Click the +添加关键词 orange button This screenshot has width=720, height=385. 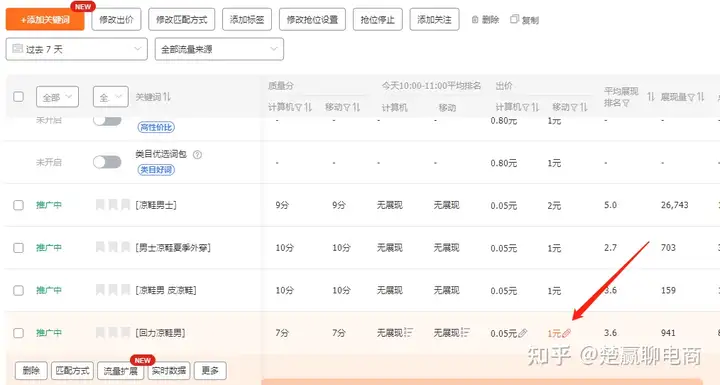pos(45,20)
